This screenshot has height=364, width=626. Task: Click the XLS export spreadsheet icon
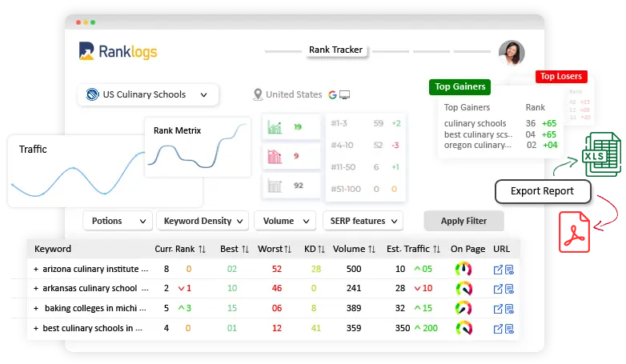click(x=602, y=154)
